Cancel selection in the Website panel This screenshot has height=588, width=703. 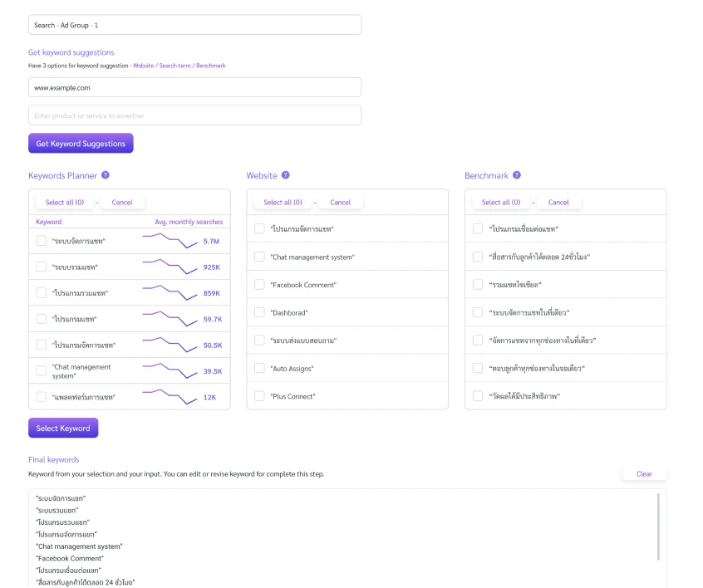pos(340,202)
